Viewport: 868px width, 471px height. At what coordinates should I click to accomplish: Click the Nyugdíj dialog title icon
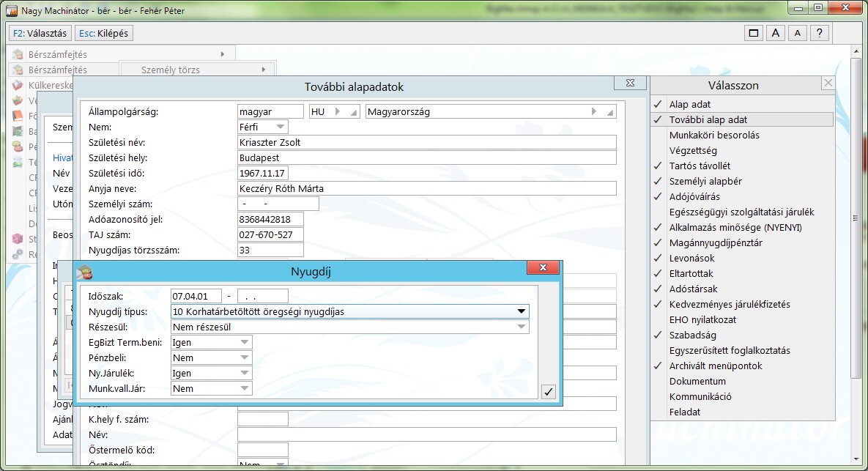pyautogui.click(x=85, y=271)
